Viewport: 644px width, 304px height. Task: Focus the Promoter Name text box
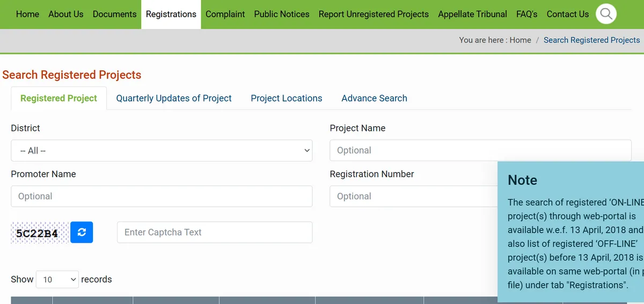(x=162, y=197)
